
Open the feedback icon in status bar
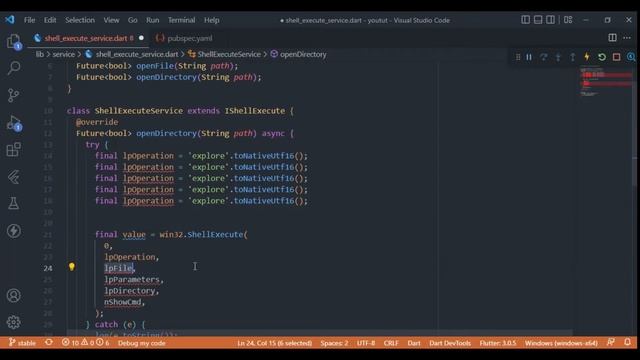pyautogui.click(x=611, y=342)
